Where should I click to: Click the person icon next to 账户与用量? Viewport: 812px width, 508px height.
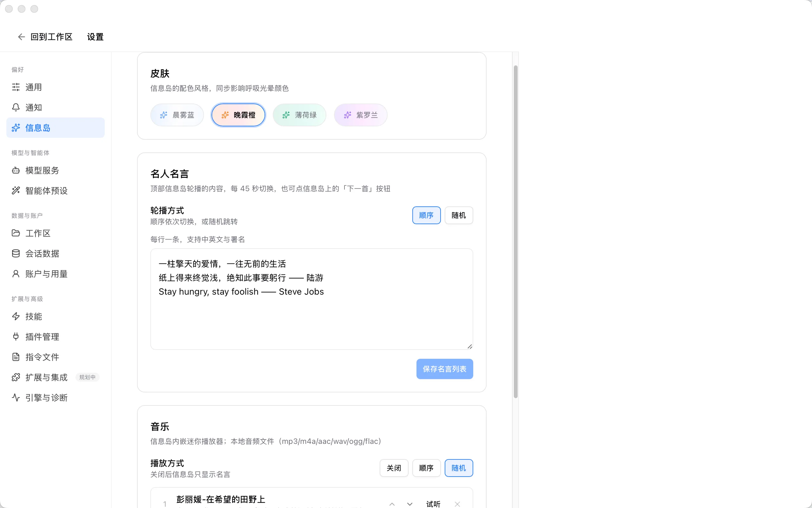16,274
